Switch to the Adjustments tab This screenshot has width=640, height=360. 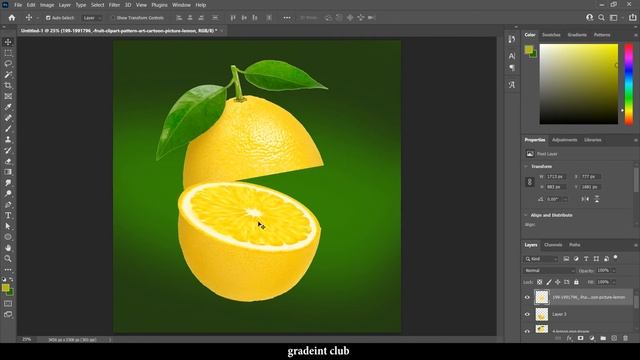pyautogui.click(x=564, y=140)
